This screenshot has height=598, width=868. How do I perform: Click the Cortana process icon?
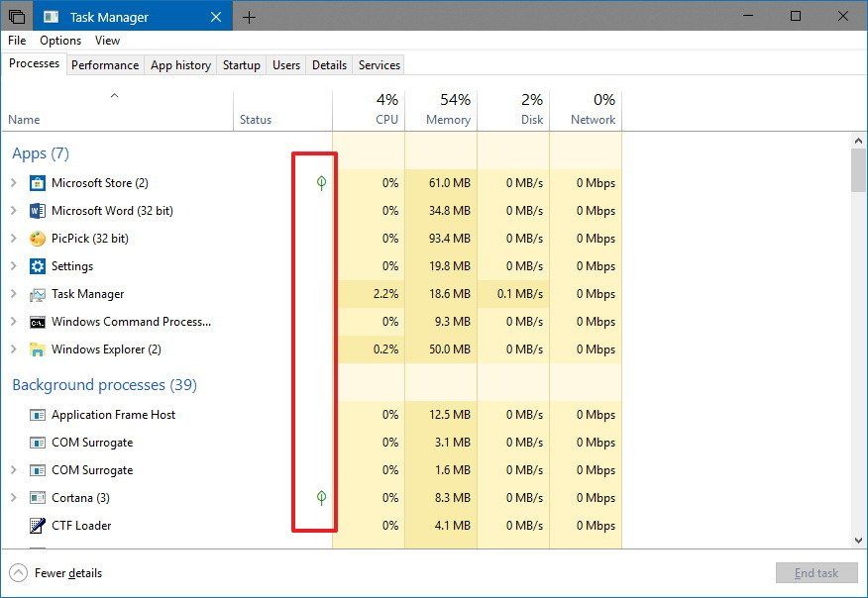(37, 498)
